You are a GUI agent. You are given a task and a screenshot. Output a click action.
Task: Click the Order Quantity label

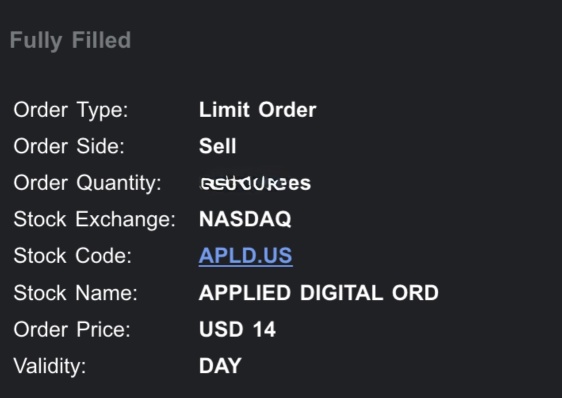[87, 184]
